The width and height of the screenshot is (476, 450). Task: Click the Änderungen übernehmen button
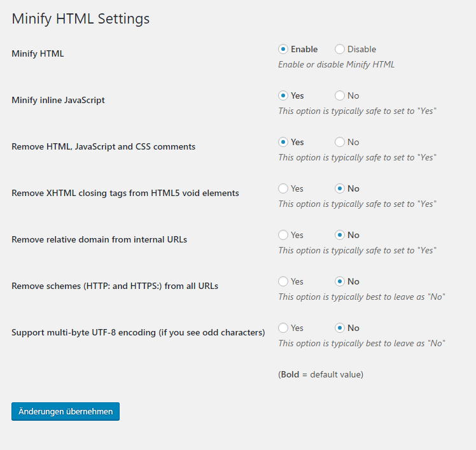pyautogui.click(x=66, y=411)
